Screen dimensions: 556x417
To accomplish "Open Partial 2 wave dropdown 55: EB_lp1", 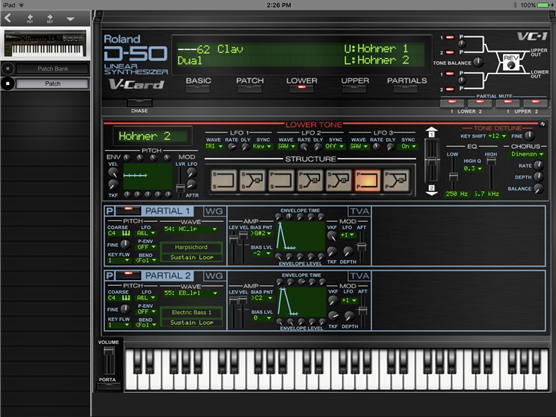I will point(190,293).
